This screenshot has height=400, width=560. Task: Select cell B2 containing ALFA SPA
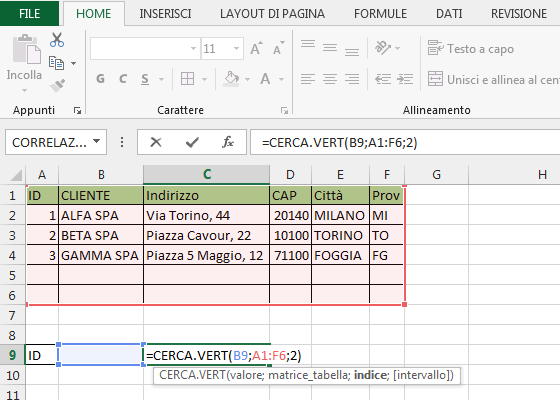(x=101, y=215)
